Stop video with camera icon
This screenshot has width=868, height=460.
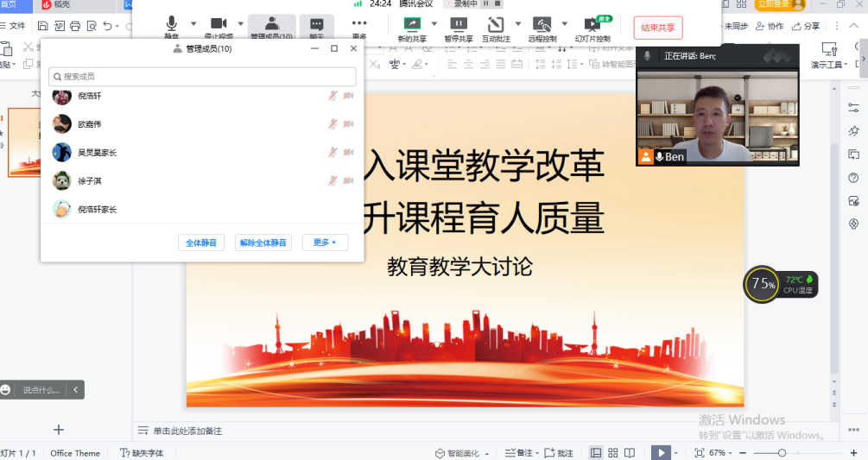(218, 26)
